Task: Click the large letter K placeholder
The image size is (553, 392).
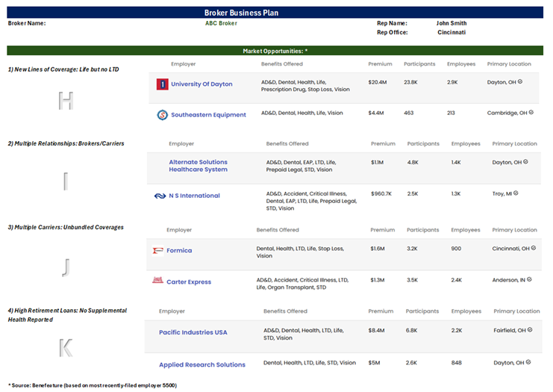Action: point(66,348)
